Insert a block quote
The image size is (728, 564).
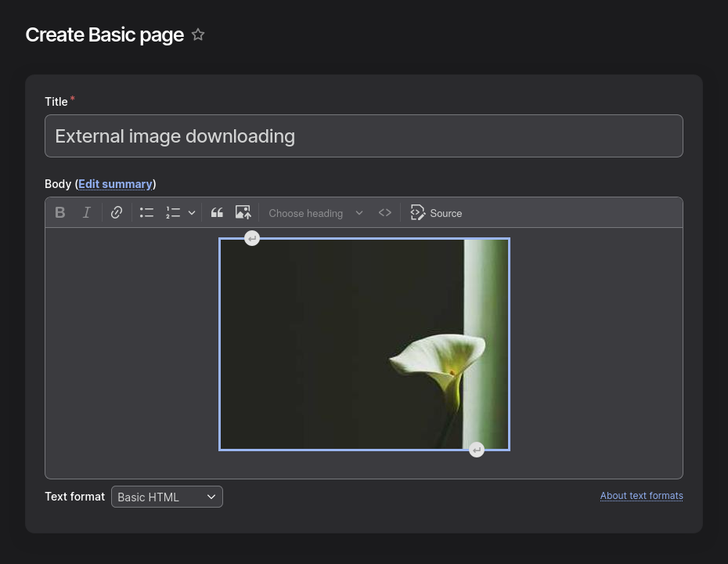(217, 213)
